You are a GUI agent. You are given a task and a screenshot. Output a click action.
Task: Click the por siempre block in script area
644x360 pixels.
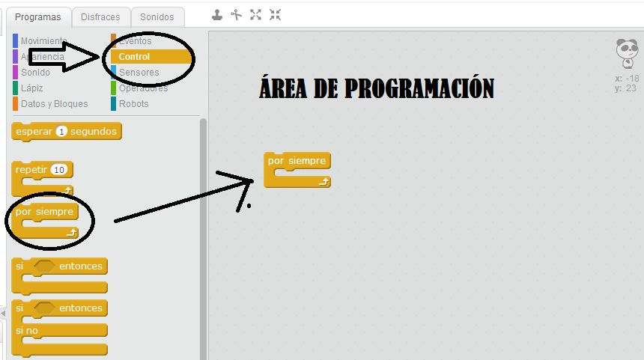click(297, 161)
